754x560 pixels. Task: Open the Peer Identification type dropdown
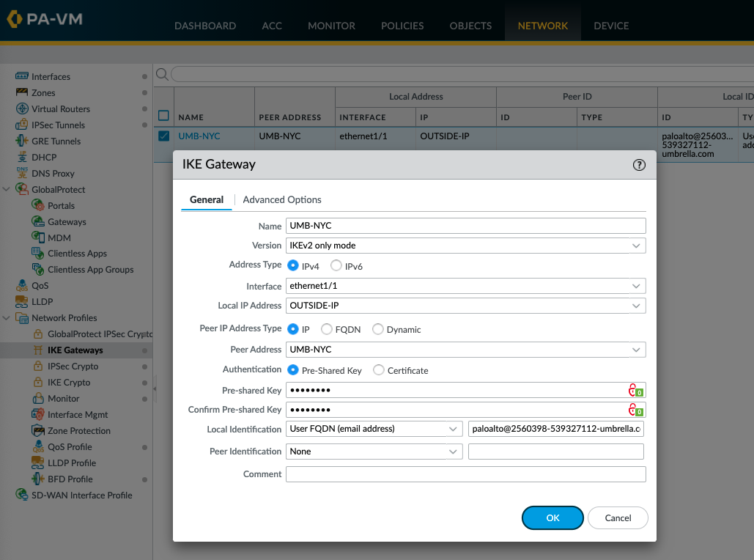453,452
